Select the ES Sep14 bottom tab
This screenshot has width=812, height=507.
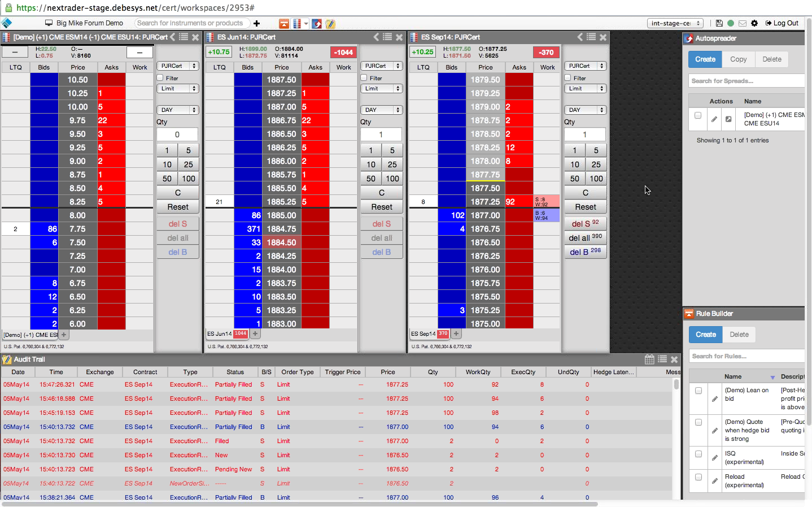[x=430, y=333]
